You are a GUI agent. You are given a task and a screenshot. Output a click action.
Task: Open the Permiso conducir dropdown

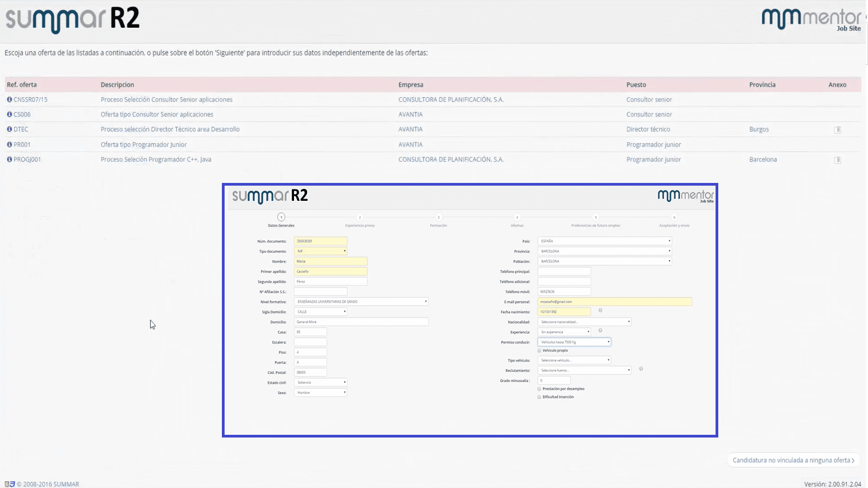pyautogui.click(x=575, y=342)
